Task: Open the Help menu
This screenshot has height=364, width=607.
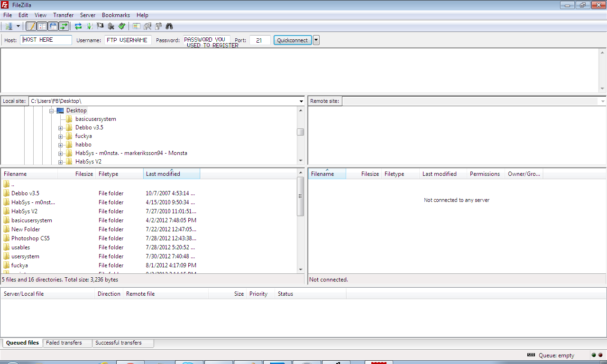Action: [x=142, y=15]
